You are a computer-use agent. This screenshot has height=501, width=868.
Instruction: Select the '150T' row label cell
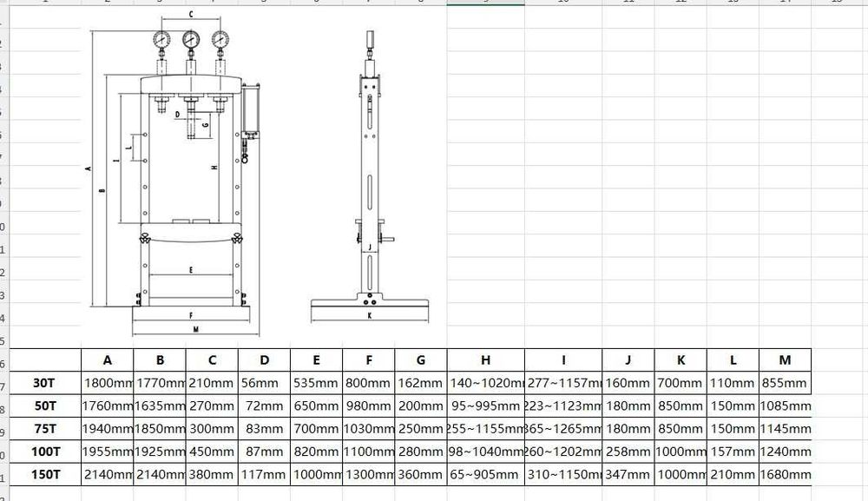(45, 474)
